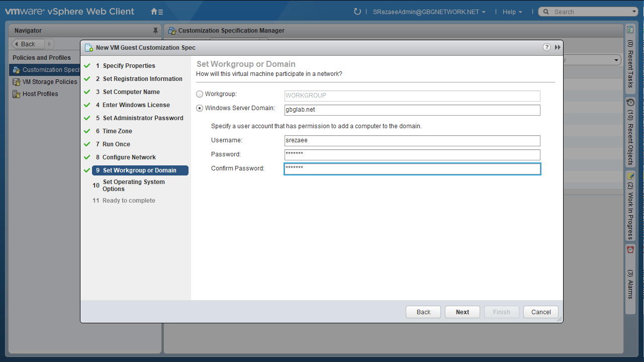Select the Windows Server Domain radio button
Viewport: 644px width, 362px height.
coord(200,108)
